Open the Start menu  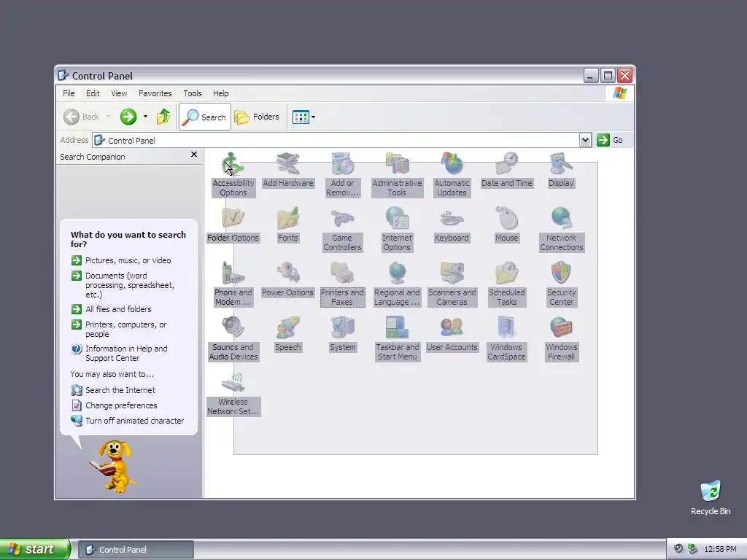click(x=35, y=549)
